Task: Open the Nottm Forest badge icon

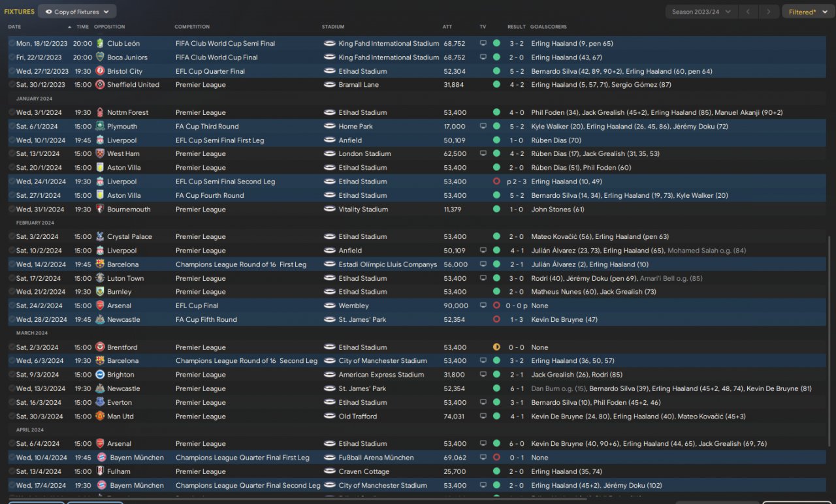Action: coord(100,112)
